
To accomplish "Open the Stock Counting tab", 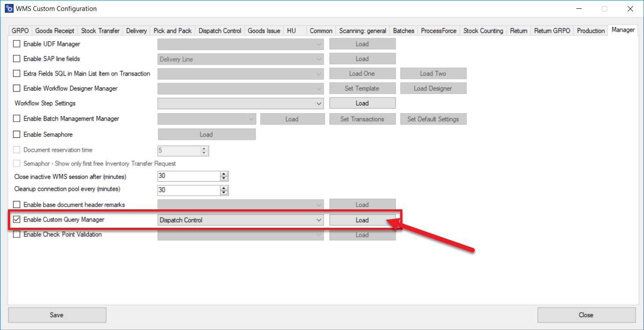I will pyautogui.click(x=483, y=31).
